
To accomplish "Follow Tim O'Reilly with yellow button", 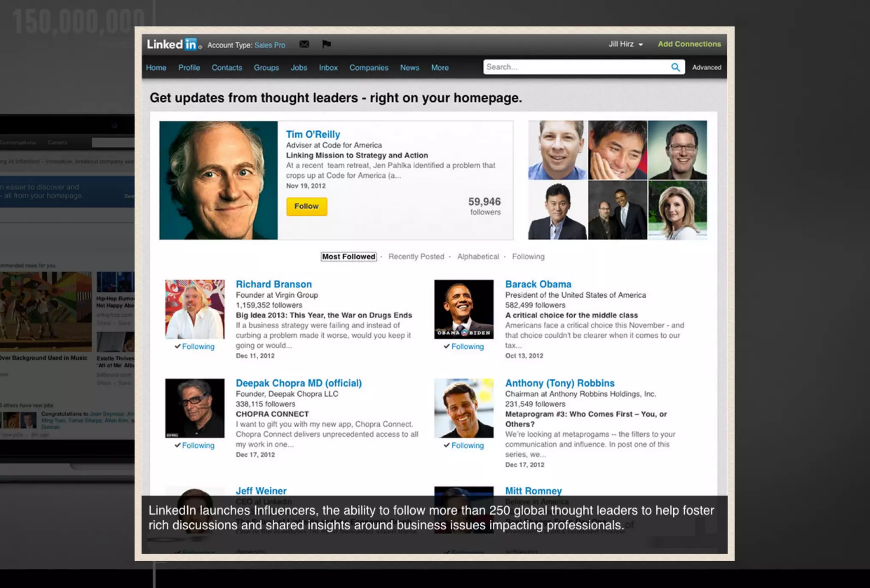I will tap(306, 206).
